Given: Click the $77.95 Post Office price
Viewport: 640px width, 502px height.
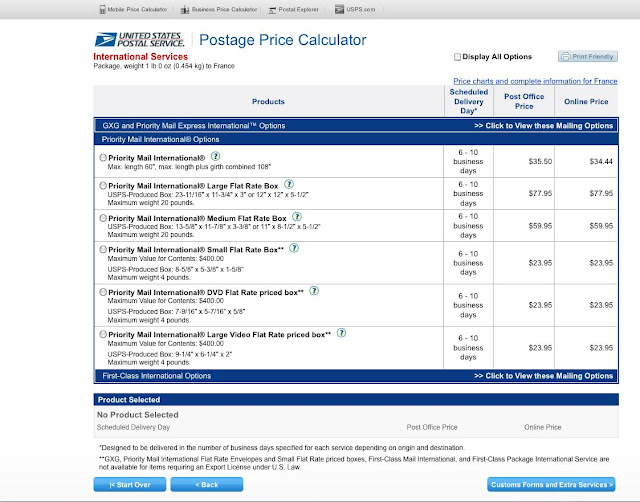Looking at the screenshot, I should point(540,193).
